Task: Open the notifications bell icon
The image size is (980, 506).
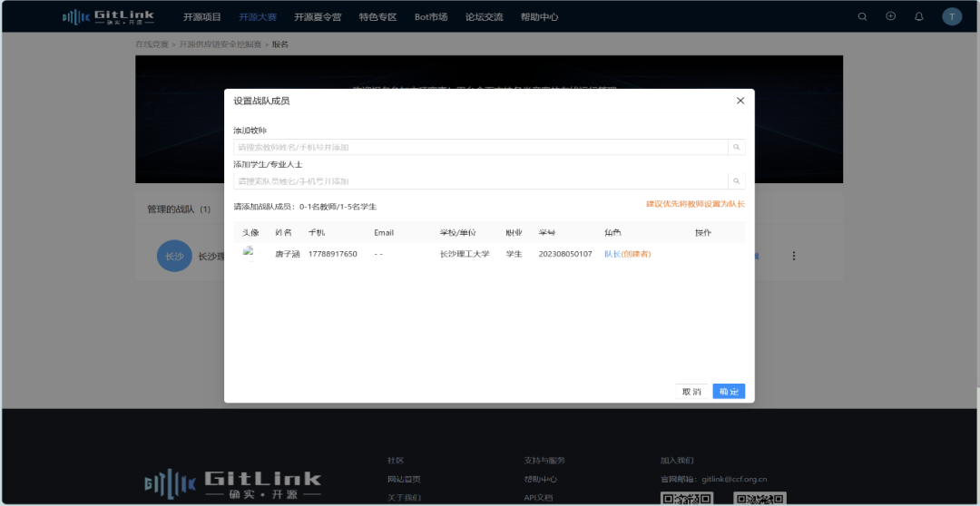Action: click(x=918, y=17)
